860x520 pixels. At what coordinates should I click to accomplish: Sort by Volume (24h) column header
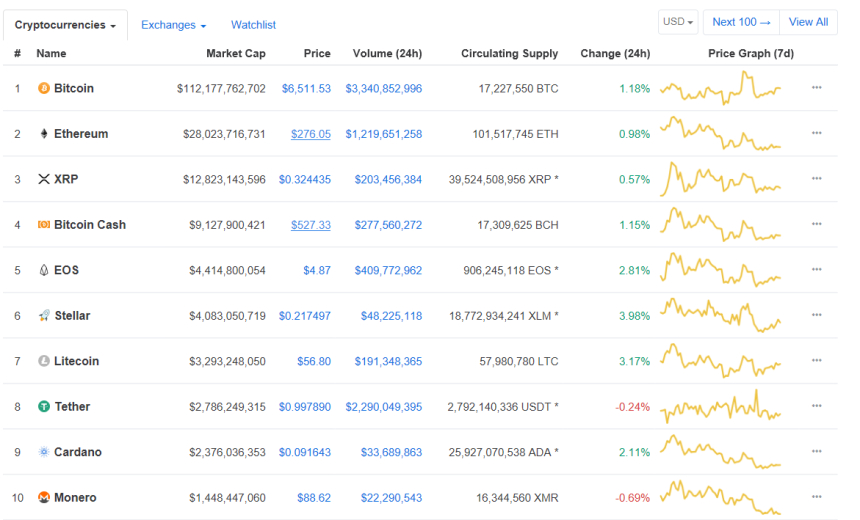tap(387, 54)
